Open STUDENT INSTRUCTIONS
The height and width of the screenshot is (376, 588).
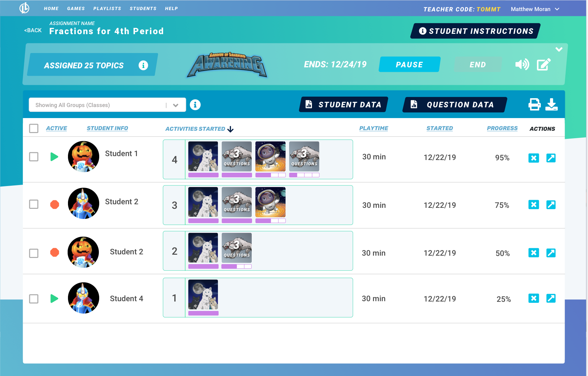click(x=474, y=31)
